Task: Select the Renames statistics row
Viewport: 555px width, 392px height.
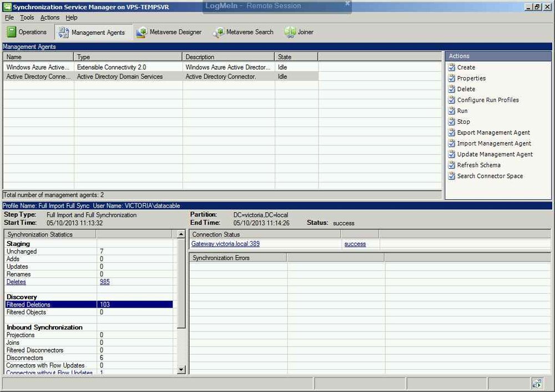Action: (x=89, y=274)
